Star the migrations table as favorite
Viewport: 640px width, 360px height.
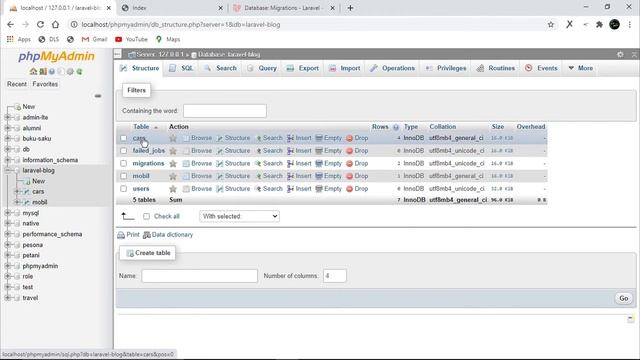[x=173, y=164]
